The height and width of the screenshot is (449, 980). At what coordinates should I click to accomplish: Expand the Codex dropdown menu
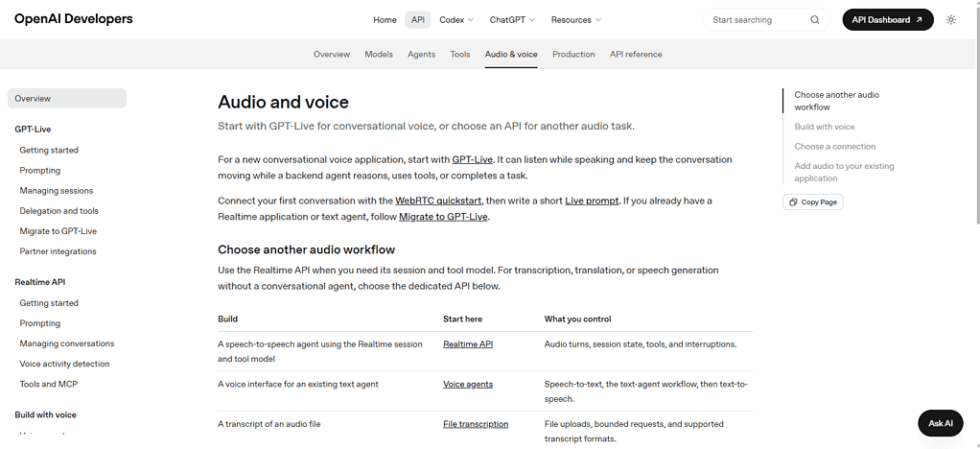[x=456, y=20]
